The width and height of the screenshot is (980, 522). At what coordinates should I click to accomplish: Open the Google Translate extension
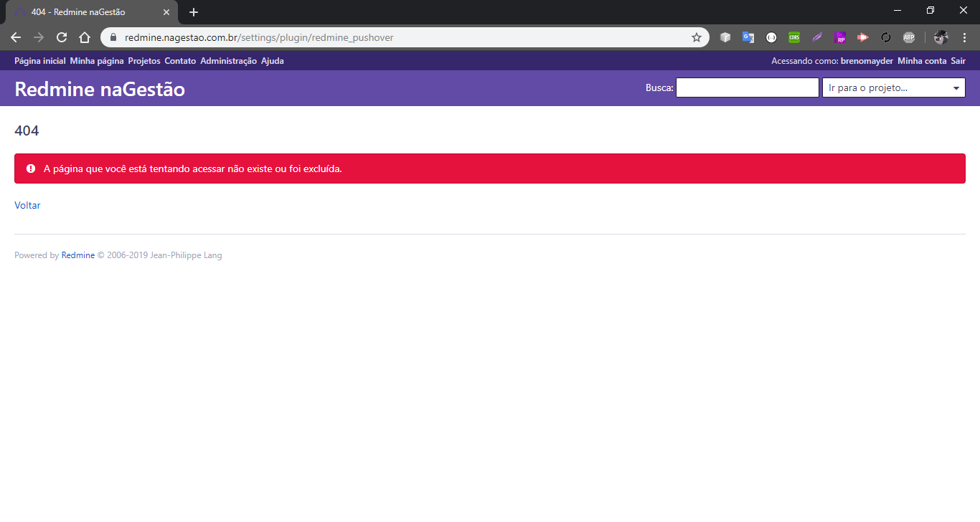pyautogui.click(x=748, y=37)
